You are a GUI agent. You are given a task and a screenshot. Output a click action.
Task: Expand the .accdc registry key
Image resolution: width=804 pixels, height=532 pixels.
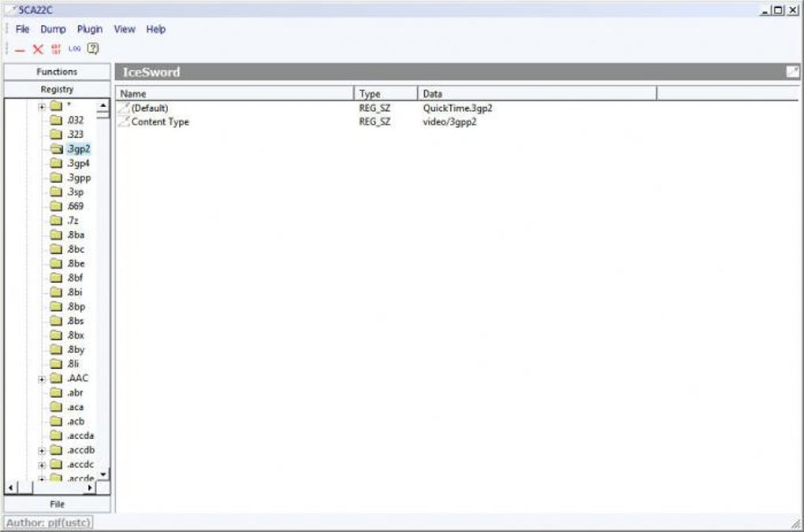(x=42, y=465)
